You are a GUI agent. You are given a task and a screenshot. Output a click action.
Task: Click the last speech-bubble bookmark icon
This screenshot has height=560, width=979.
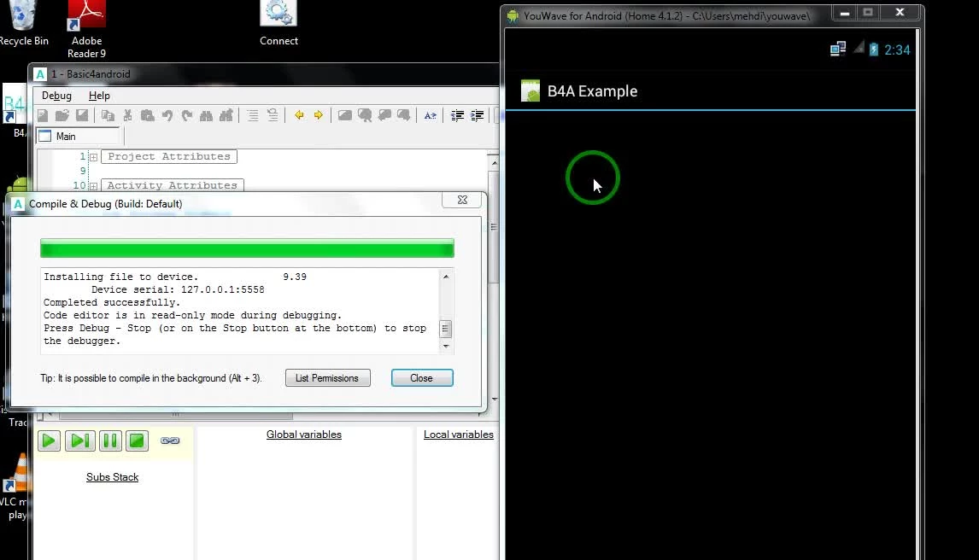[x=404, y=115]
